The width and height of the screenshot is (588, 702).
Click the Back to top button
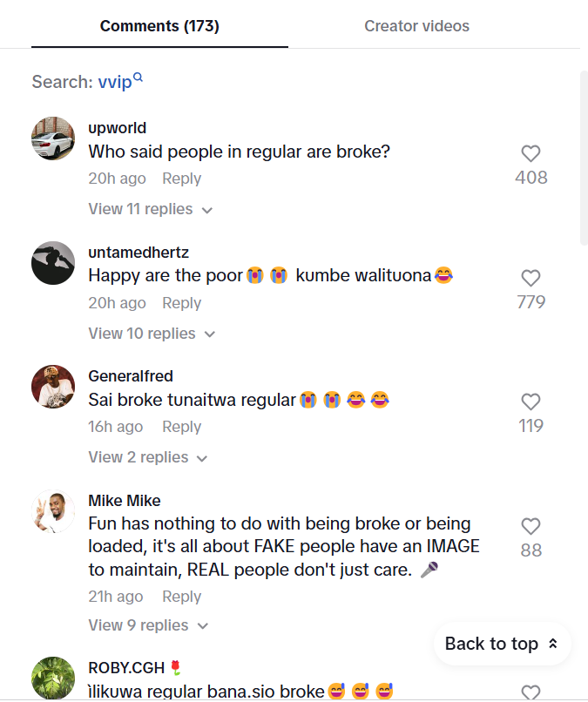click(x=502, y=644)
